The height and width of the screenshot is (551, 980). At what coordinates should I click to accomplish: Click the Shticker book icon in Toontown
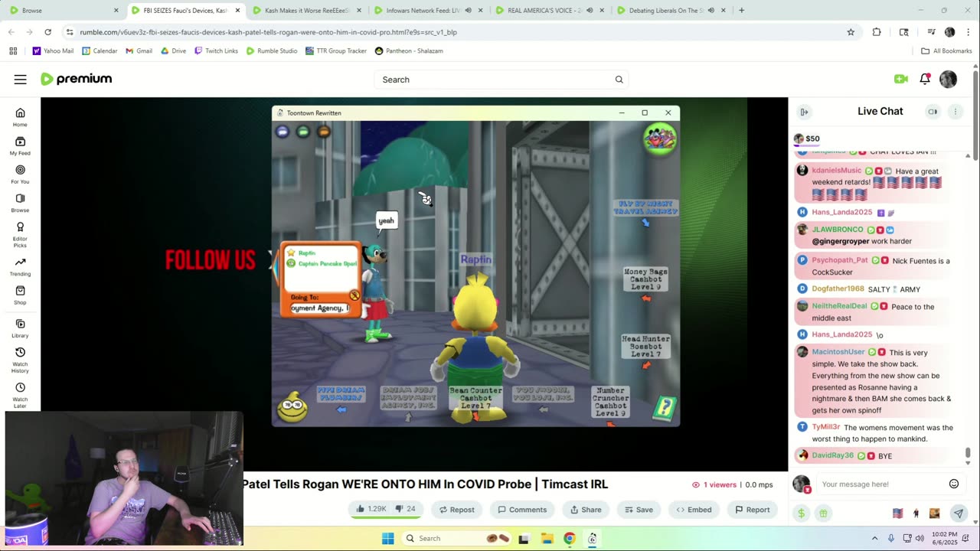[664, 408]
